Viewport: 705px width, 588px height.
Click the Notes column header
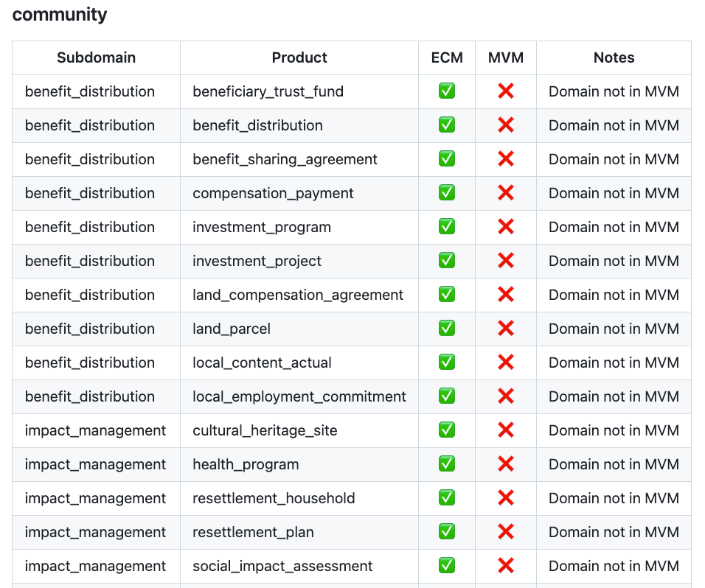pos(614,57)
